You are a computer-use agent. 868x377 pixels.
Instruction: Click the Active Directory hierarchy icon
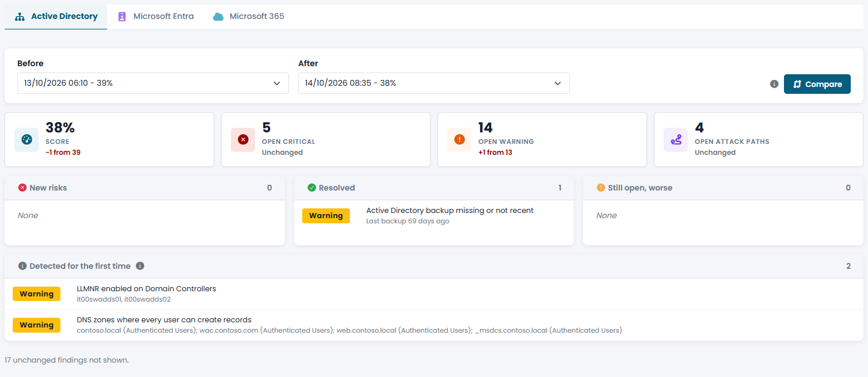point(20,17)
